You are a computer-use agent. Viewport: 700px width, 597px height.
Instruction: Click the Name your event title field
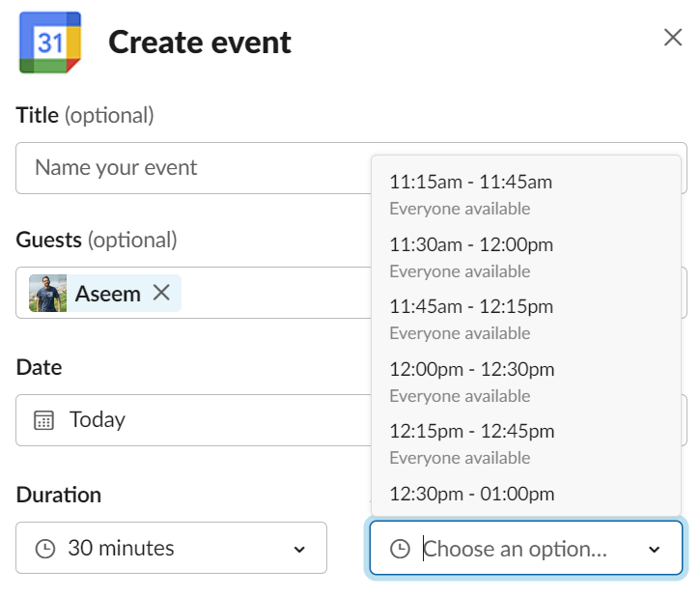(193, 168)
